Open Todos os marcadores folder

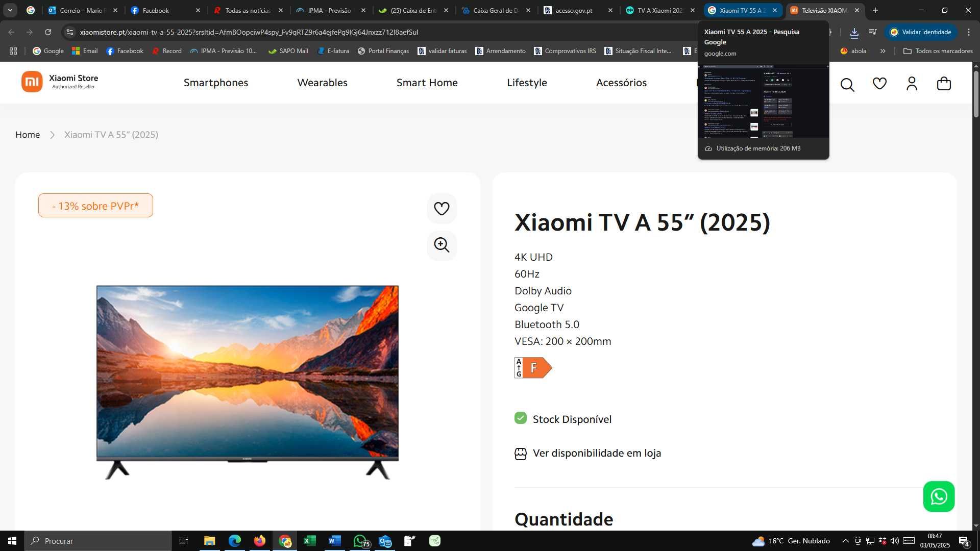click(938, 51)
